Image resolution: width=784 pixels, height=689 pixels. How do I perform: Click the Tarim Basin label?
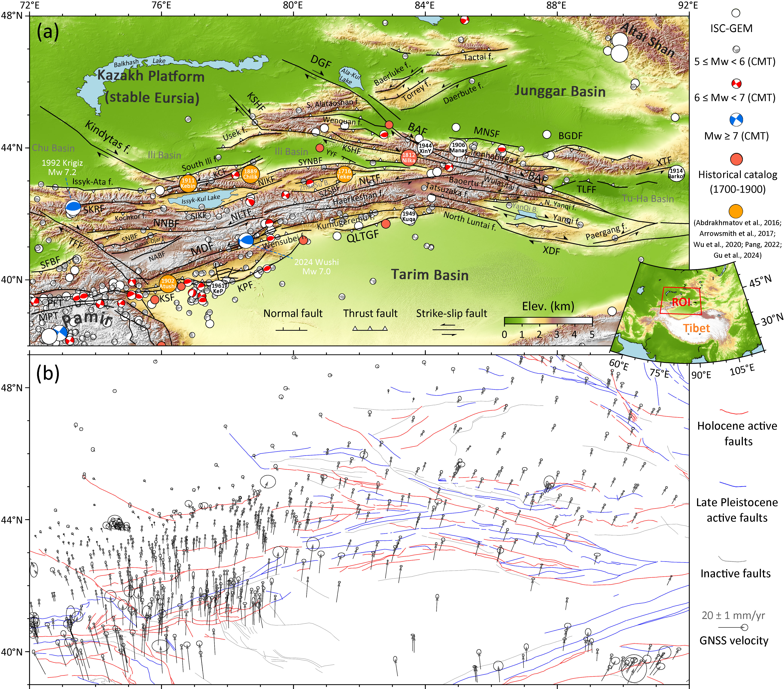point(430,275)
